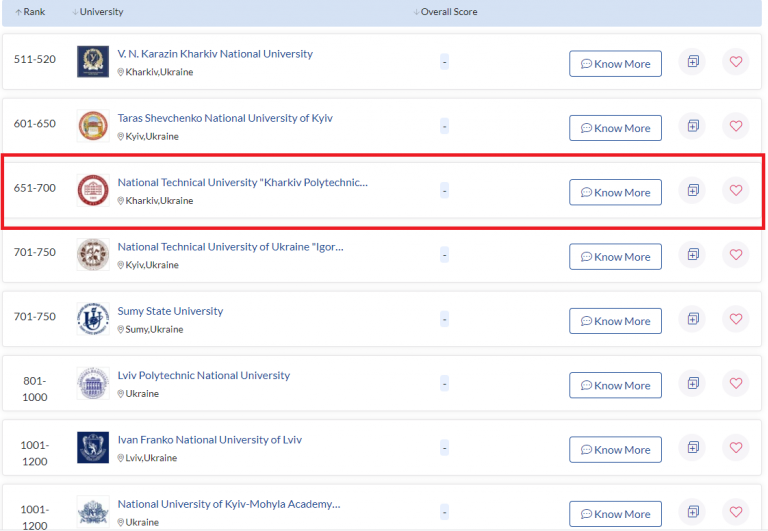Click Sumy,Ukraine location text
The height and width of the screenshot is (531, 768).
click(x=154, y=329)
